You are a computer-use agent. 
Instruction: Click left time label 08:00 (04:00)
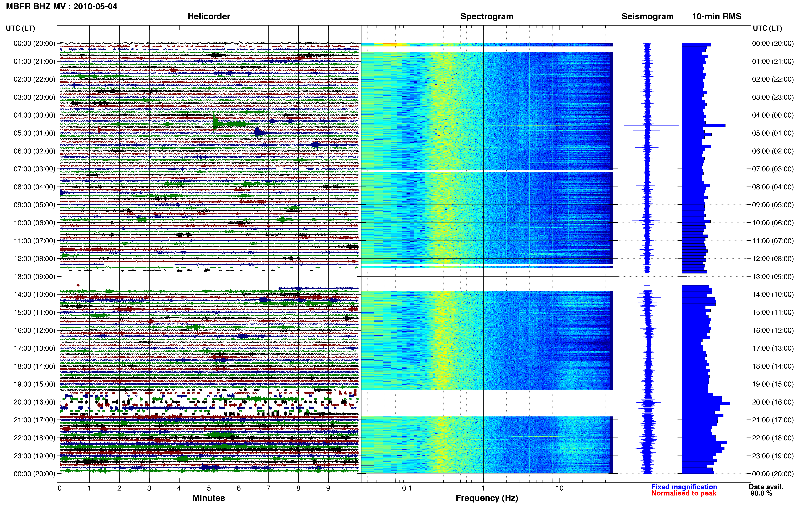pos(34,187)
